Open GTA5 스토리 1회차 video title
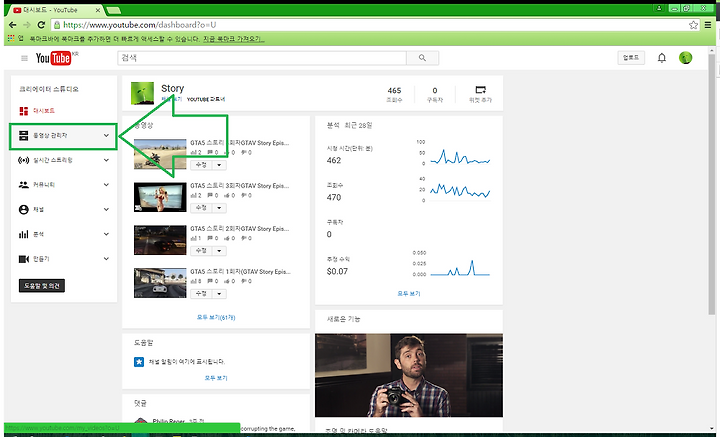The image size is (720, 437). [x=241, y=272]
